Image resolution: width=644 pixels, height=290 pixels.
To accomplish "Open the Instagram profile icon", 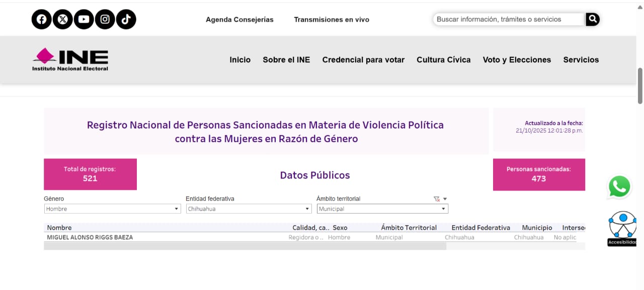I will [x=105, y=20].
